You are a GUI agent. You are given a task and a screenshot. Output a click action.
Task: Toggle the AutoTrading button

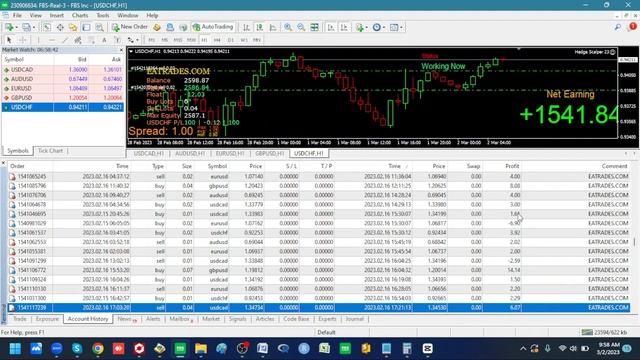tap(213, 27)
